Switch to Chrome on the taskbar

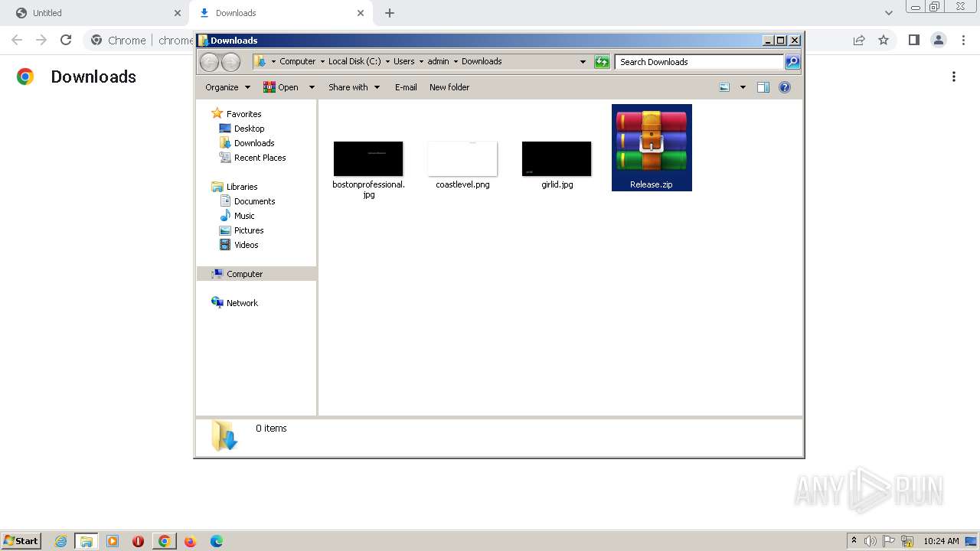point(164,541)
